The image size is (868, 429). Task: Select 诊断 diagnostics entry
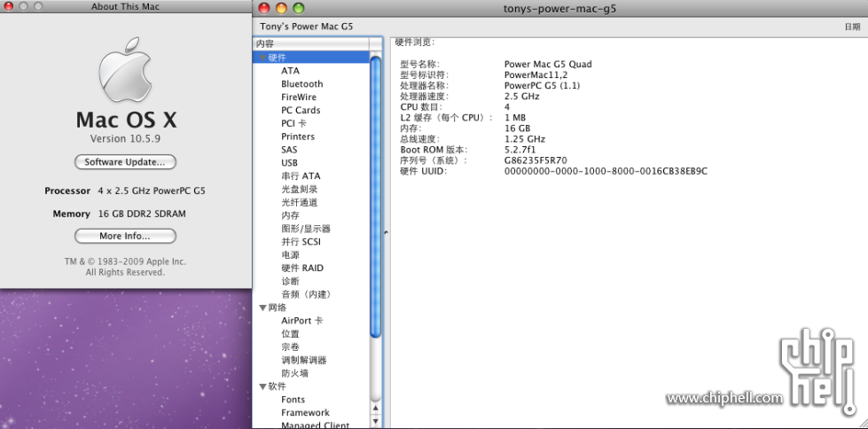coord(290,281)
